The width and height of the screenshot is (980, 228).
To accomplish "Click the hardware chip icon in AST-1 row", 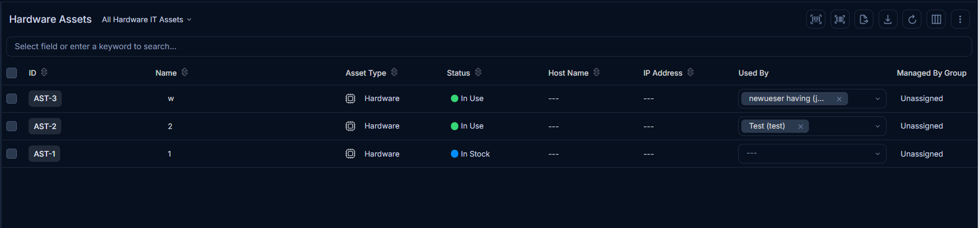I will tap(350, 154).
